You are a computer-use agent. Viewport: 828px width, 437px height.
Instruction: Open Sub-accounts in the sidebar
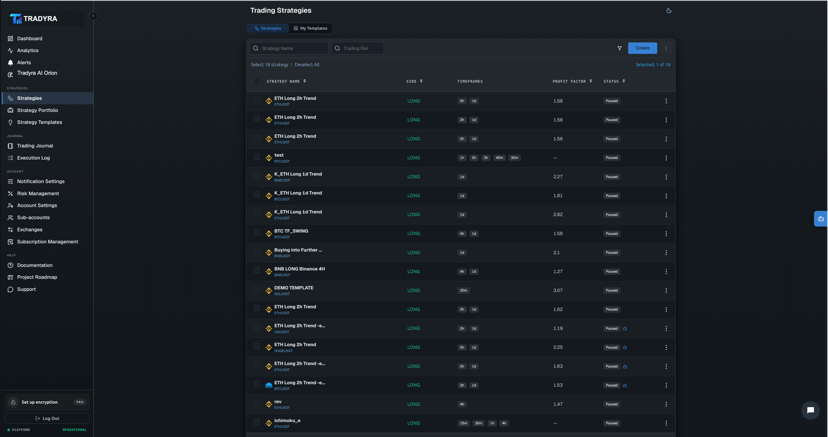click(33, 217)
